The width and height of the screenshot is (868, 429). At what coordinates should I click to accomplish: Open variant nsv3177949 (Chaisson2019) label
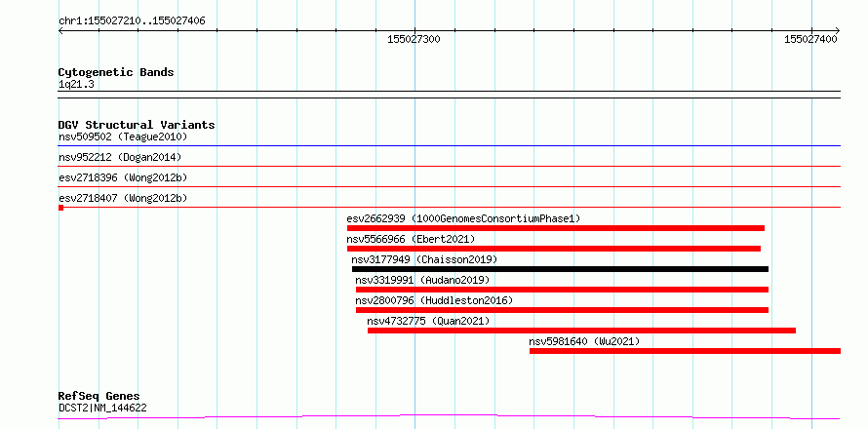[x=424, y=259]
